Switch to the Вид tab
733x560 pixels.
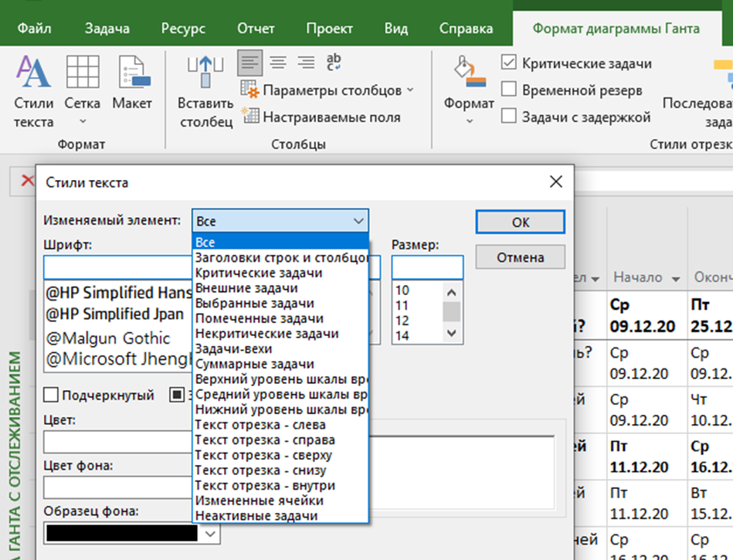[396, 28]
